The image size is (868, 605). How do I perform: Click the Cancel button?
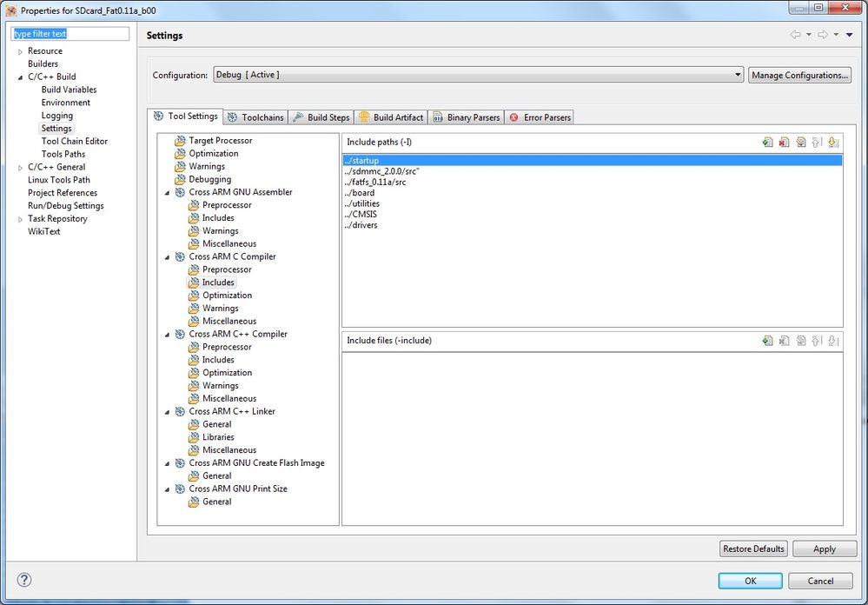pyautogui.click(x=820, y=581)
